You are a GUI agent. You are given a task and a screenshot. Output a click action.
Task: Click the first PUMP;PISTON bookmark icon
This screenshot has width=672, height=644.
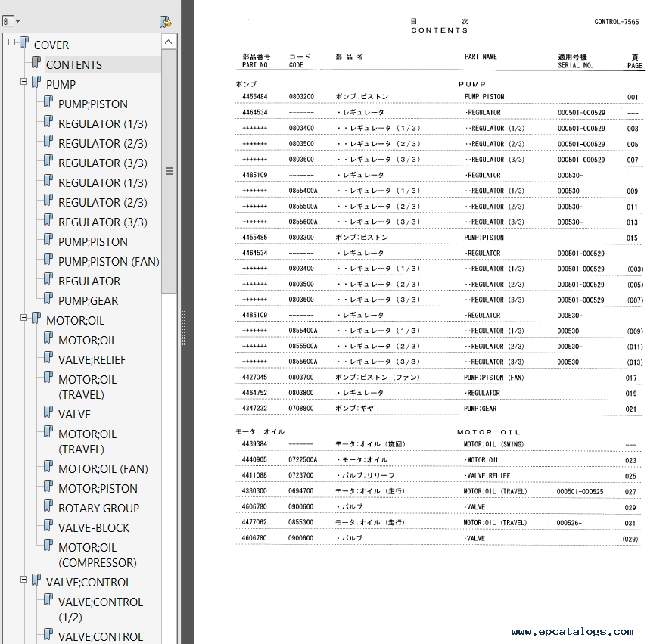[48, 101]
